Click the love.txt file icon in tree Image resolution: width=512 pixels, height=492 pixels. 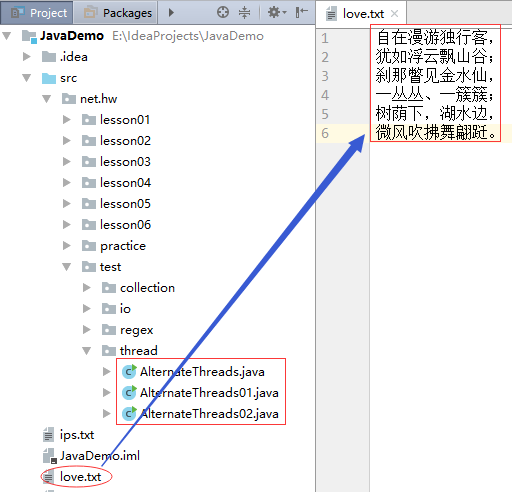pyautogui.click(x=48, y=477)
